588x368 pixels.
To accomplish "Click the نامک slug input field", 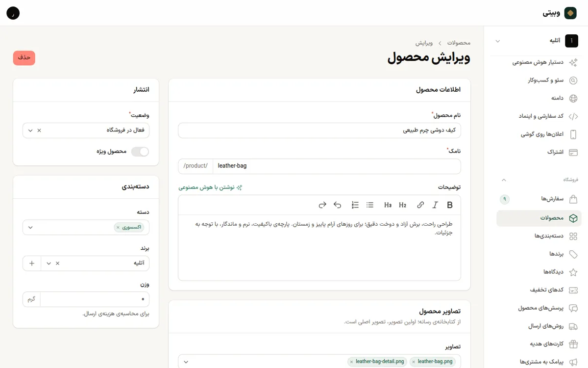I will (337, 166).
